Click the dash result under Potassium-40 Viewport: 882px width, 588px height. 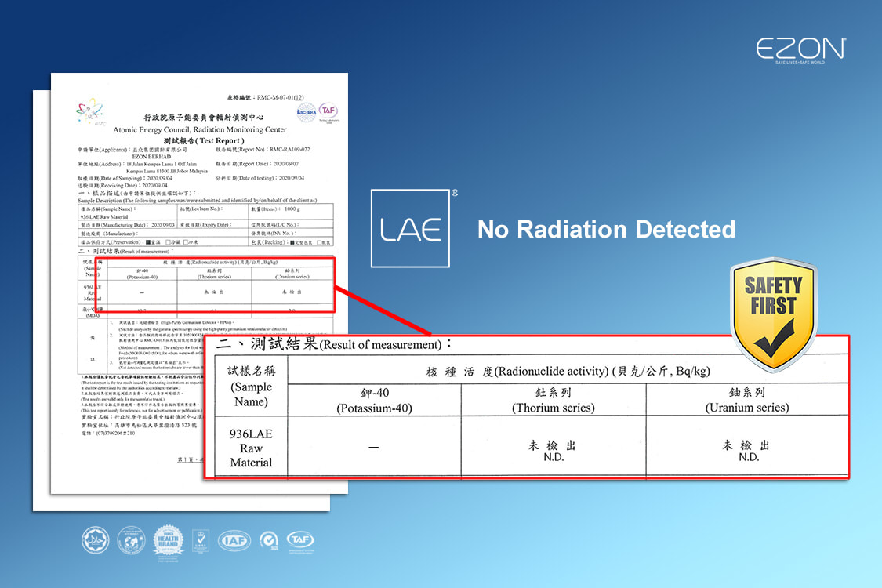[x=373, y=448]
